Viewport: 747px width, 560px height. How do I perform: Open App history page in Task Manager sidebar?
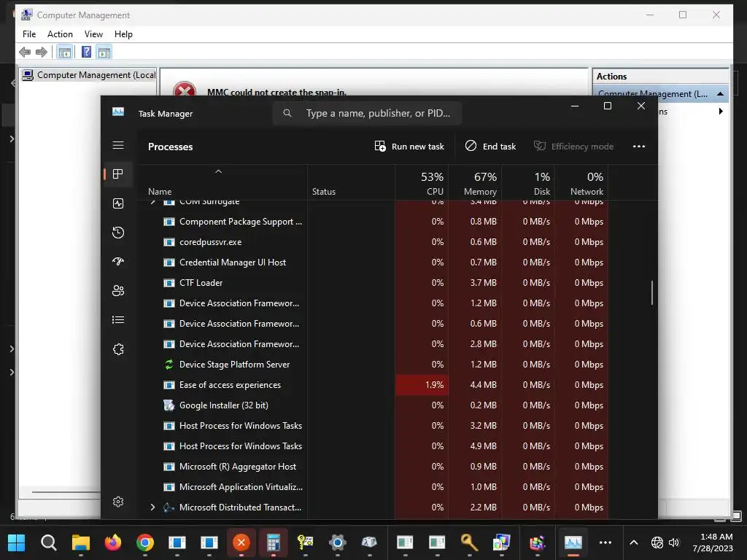(x=118, y=233)
